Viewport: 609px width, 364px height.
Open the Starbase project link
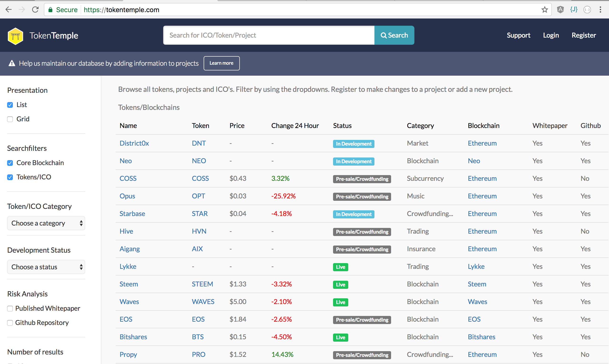(x=132, y=214)
